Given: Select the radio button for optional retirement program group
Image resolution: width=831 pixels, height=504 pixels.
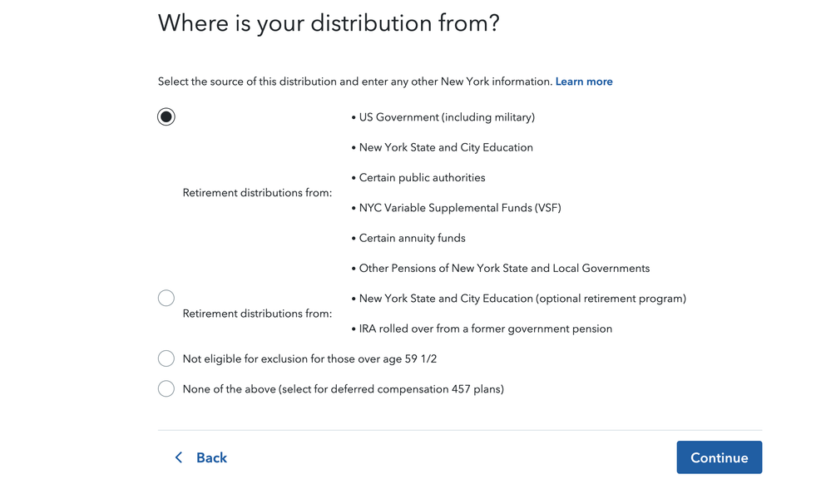Looking at the screenshot, I should click(x=166, y=298).
